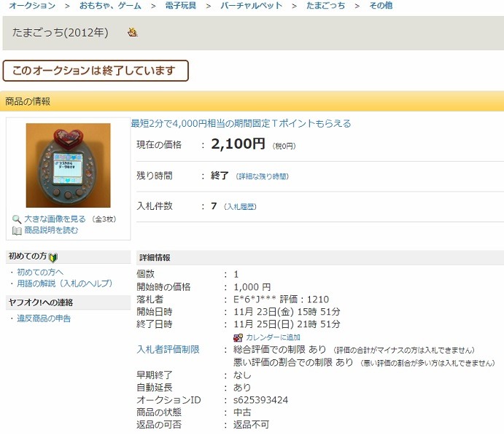Viewport: 504px width, 446px height.
Task: Report item via 違反商品の申告 link
Action: [44, 318]
